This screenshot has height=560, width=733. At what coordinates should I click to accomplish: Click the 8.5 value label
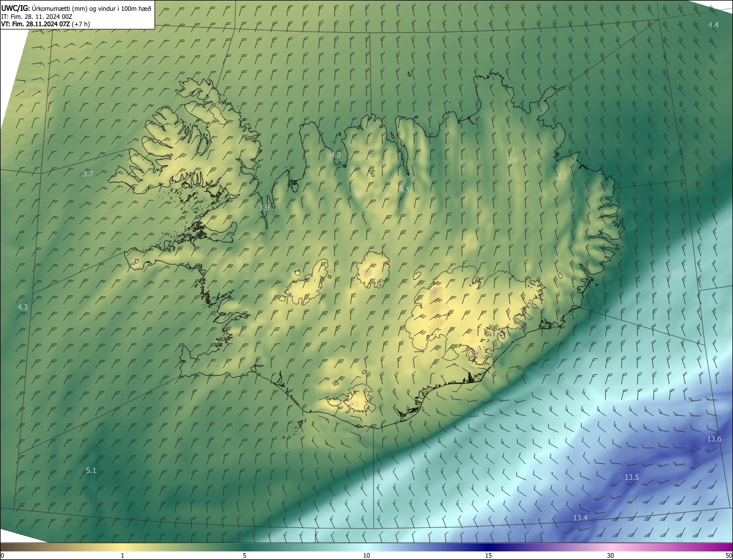click(677, 274)
